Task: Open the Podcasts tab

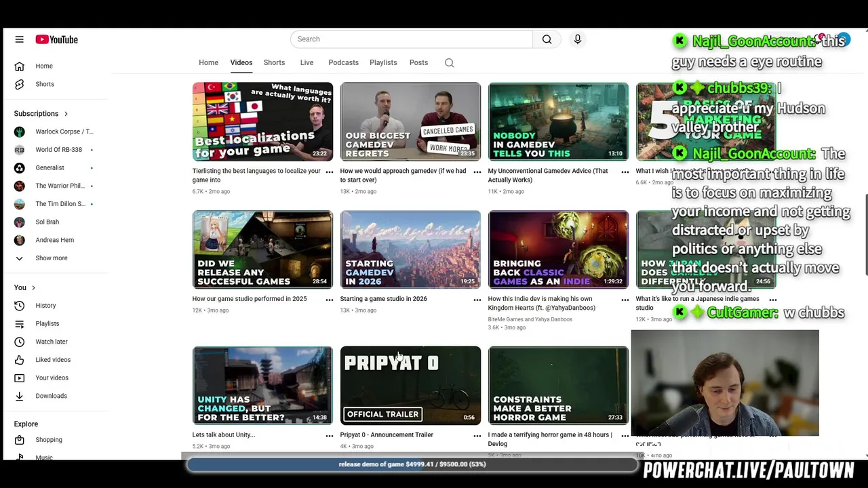Action: click(x=343, y=62)
